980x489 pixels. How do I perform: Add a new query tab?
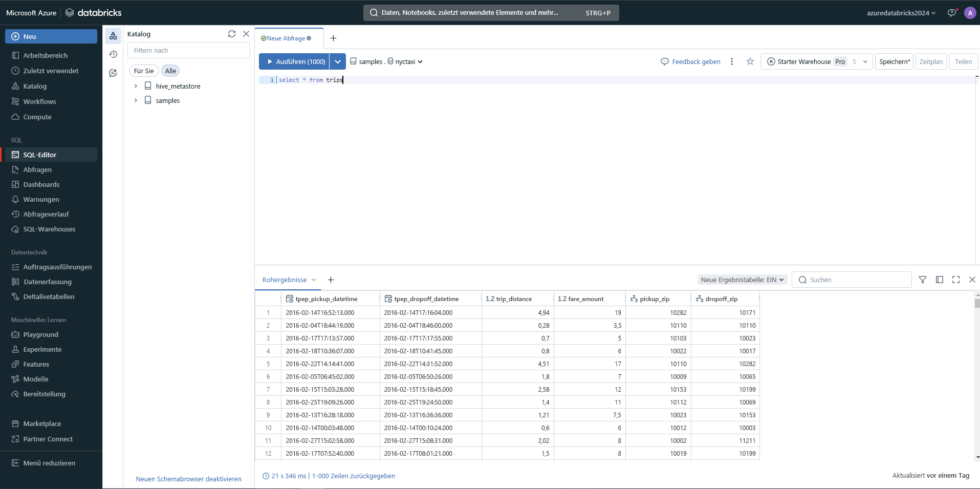coord(333,38)
